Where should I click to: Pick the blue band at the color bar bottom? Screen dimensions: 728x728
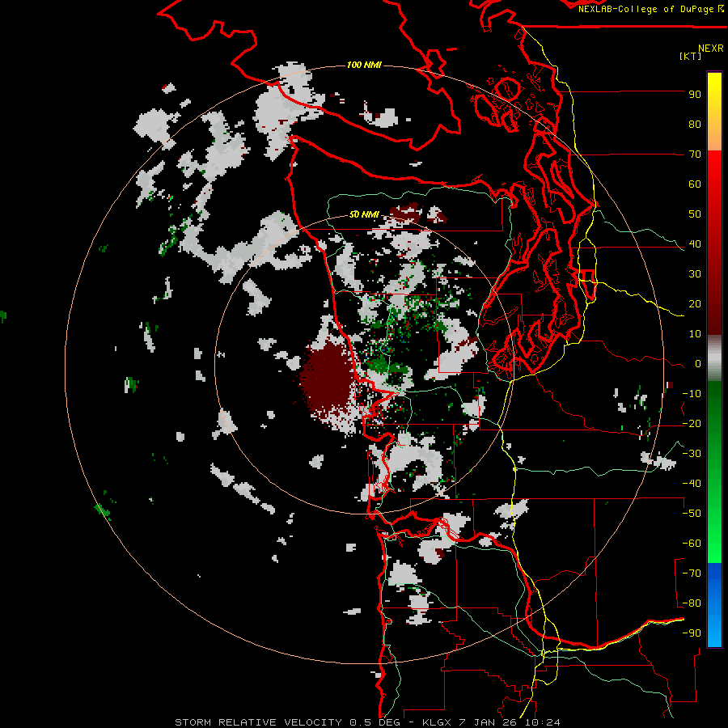point(714,604)
